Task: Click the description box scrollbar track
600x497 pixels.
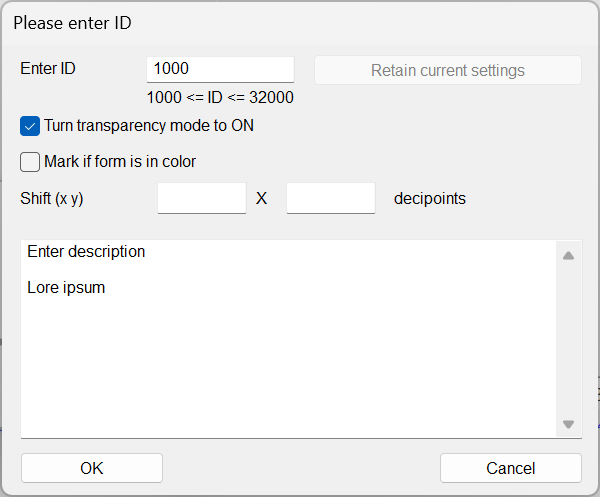Action: [x=568, y=340]
